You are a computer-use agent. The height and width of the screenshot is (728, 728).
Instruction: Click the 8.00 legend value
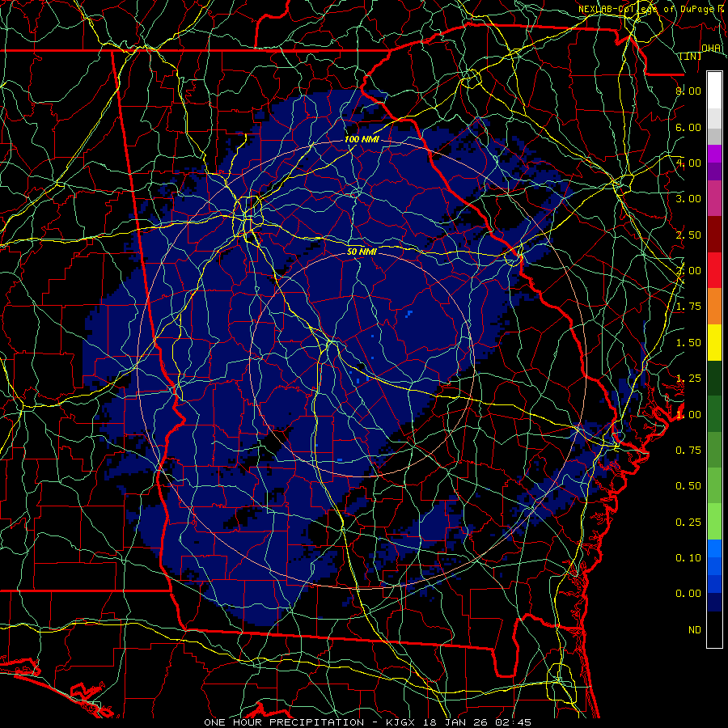coord(688,91)
